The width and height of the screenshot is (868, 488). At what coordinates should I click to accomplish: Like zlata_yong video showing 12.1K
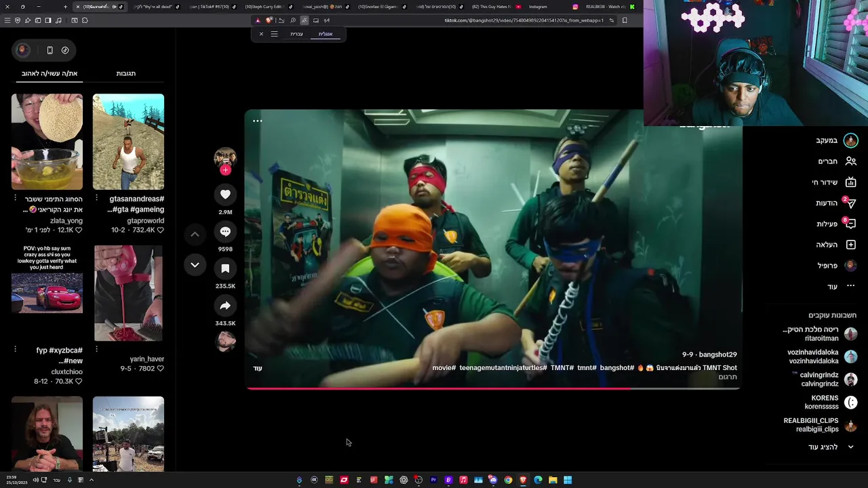pos(78,230)
